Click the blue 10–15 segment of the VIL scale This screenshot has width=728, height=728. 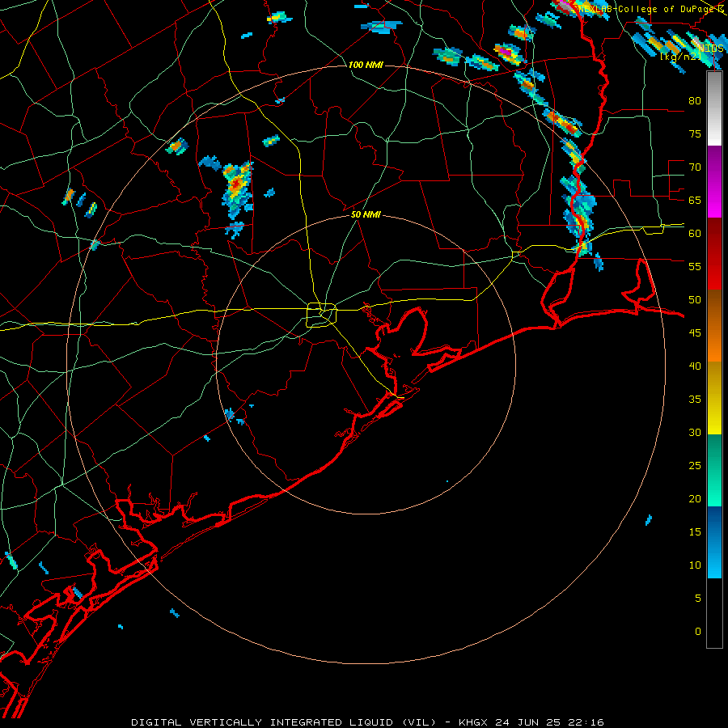click(x=714, y=542)
